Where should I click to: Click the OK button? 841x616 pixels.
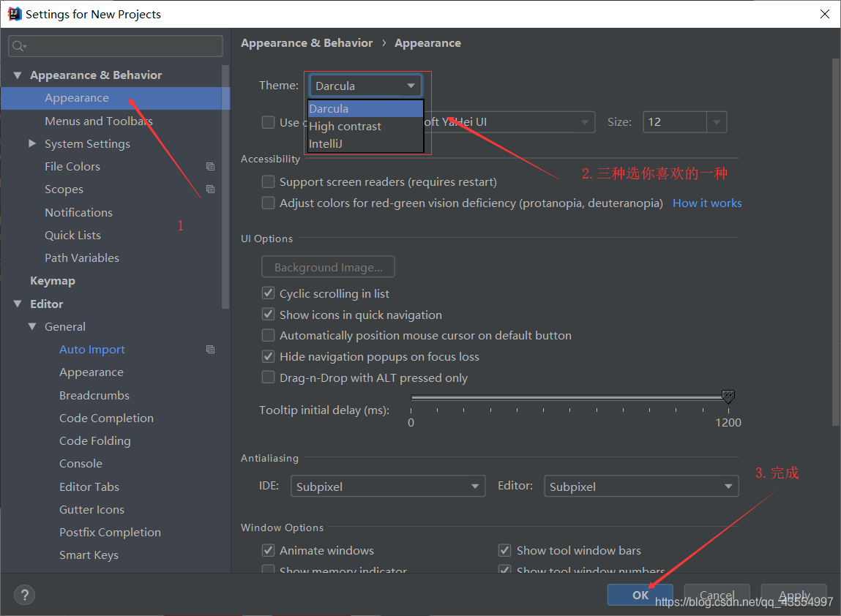640,595
